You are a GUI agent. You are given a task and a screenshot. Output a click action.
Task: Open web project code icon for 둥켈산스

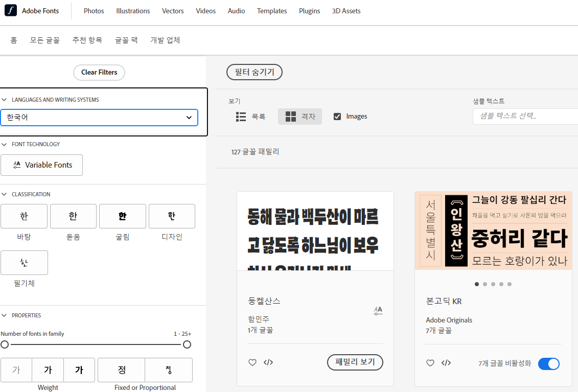click(268, 362)
